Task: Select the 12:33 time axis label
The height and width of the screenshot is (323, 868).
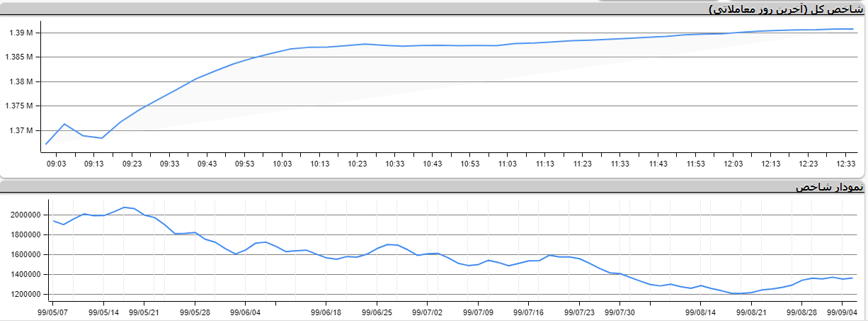Action: tap(846, 164)
